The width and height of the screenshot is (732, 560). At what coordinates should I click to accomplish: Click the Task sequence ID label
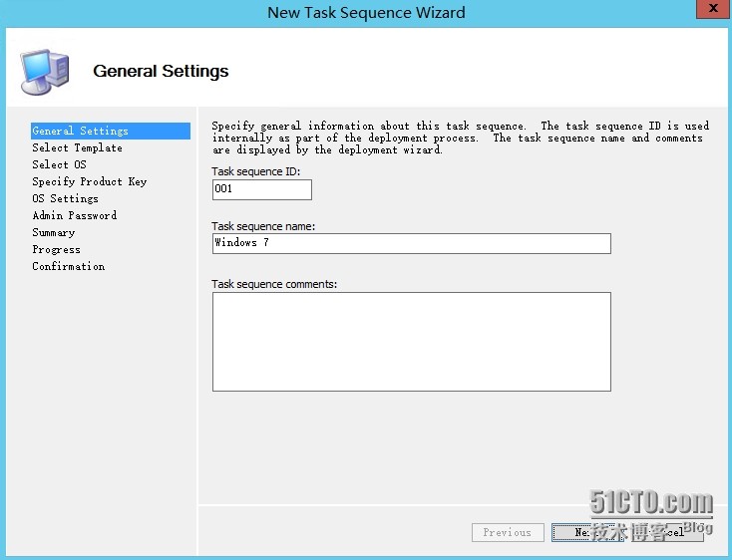[x=256, y=171]
